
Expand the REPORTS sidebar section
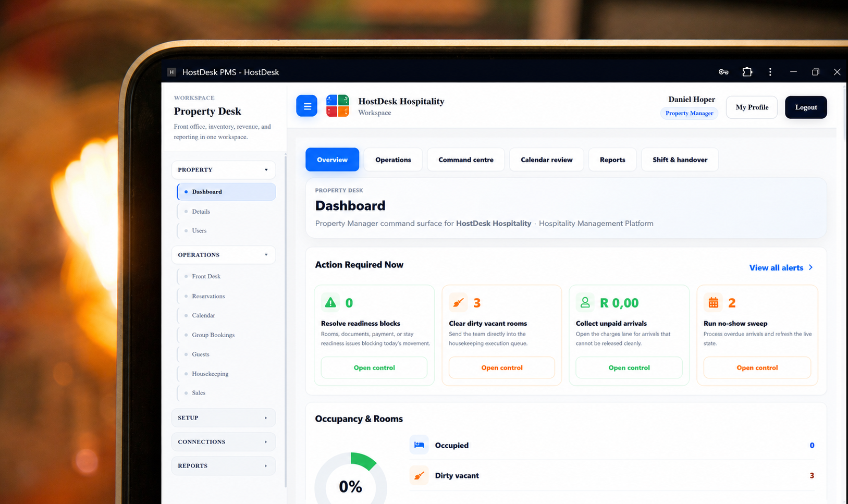point(223,466)
